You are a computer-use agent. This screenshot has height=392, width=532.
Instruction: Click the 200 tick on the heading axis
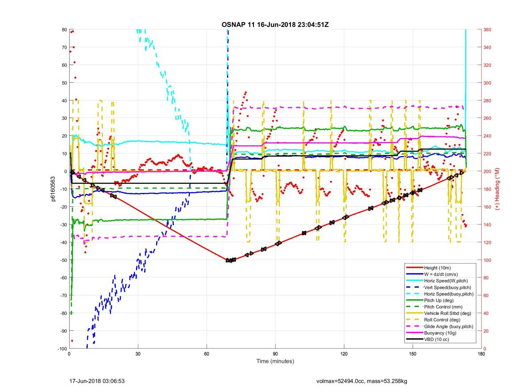(x=488, y=171)
